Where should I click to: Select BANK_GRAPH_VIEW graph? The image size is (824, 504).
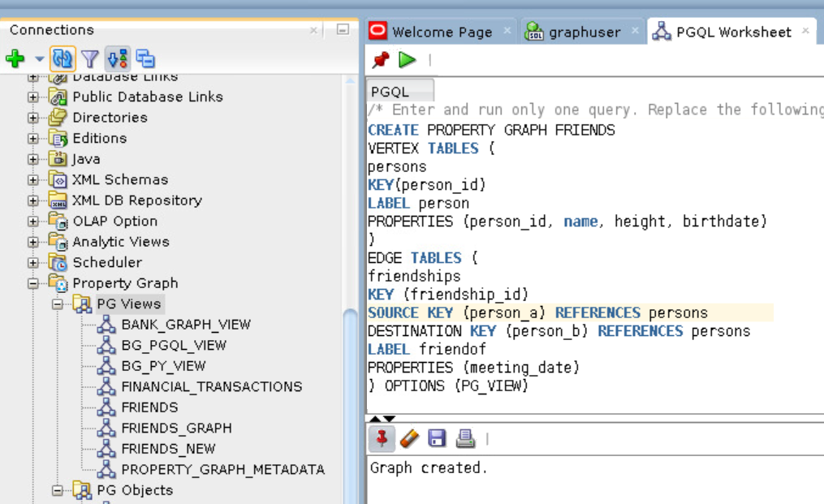(x=186, y=325)
